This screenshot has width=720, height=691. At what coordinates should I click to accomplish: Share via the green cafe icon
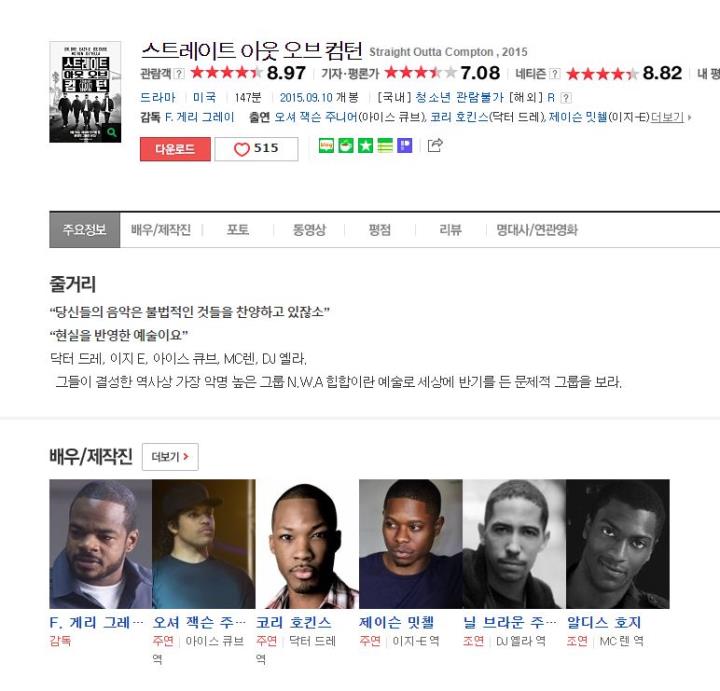346,146
